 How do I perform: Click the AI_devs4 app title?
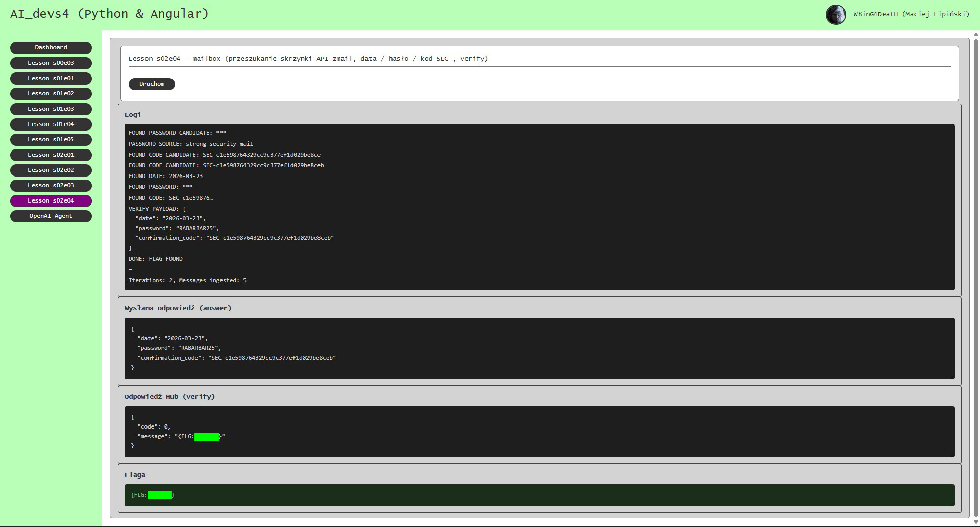click(109, 14)
